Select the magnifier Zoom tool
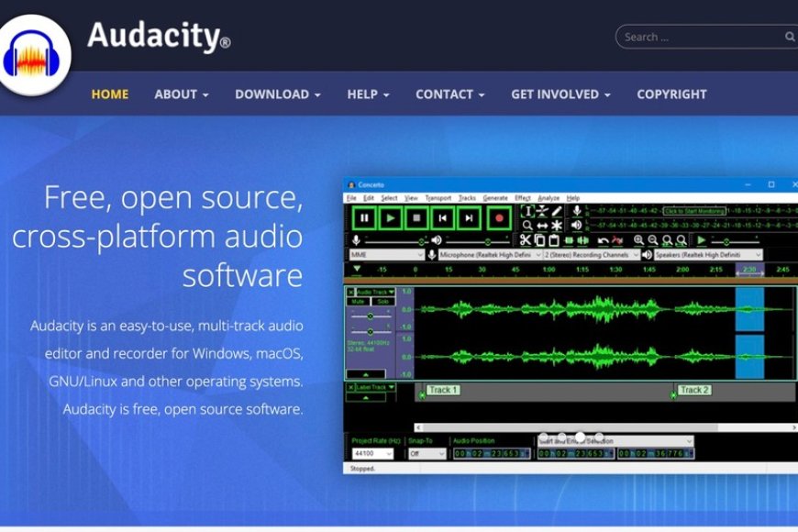This screenshot has height=532, width=798. coord(527,226)
